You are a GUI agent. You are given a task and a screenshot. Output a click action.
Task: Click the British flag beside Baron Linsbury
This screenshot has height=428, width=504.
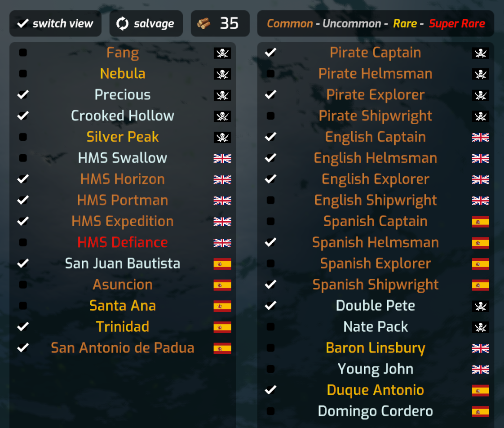point(480,348)
